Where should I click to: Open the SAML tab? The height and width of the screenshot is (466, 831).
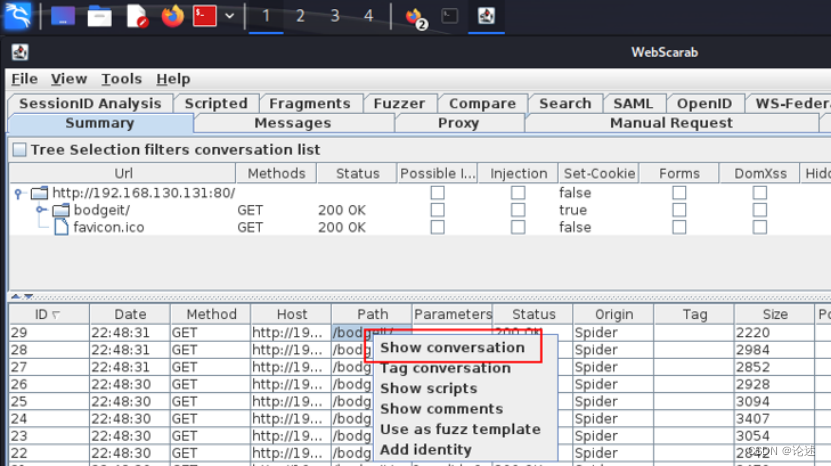[x=633, y=103]
